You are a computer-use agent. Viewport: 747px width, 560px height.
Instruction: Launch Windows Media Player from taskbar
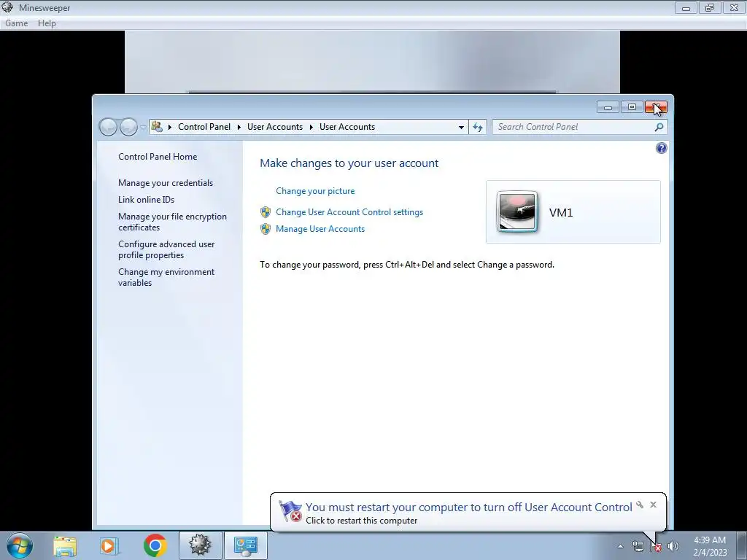coord(109,546)
